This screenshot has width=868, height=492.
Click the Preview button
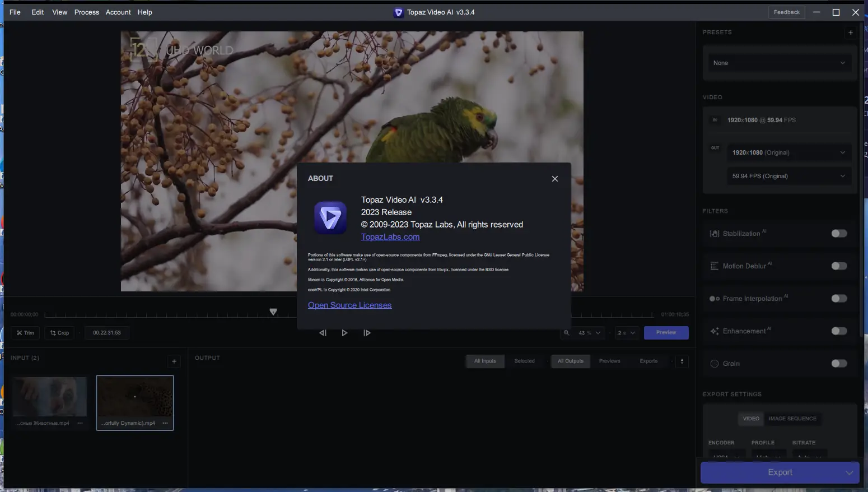[x=666, y=333]
